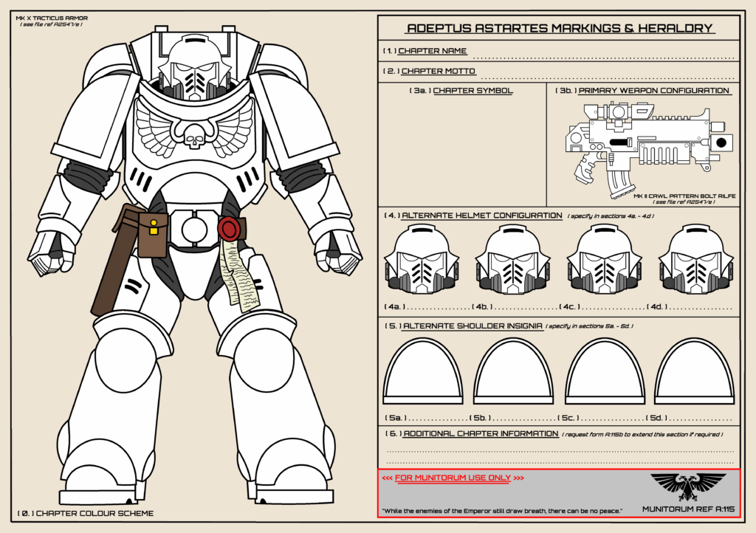Click the red 'FOR MUNITORUM USE ONLY' text
This screenshot has height=533, width=756.
[453, 478]
